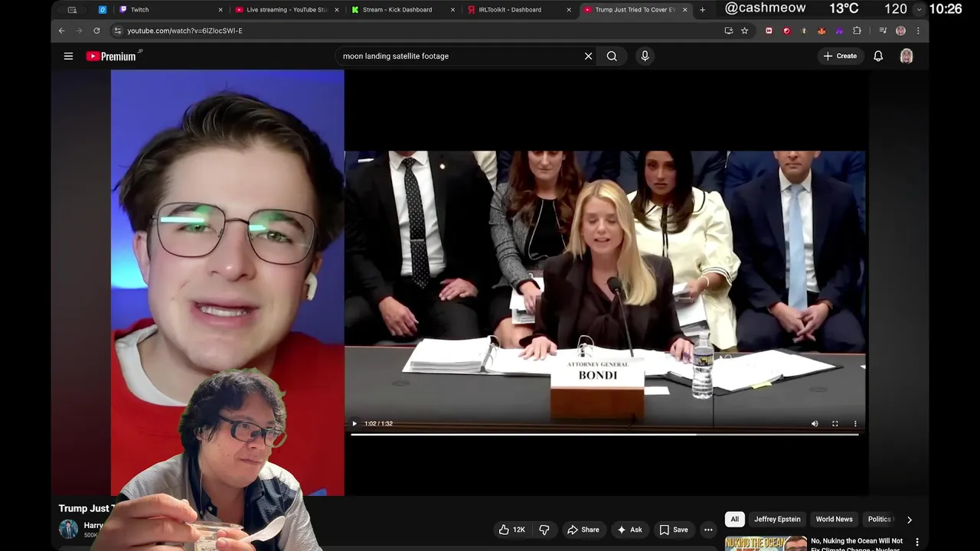
Task: Open the browser extensions puzzle menu
Action: pos(857,31)
